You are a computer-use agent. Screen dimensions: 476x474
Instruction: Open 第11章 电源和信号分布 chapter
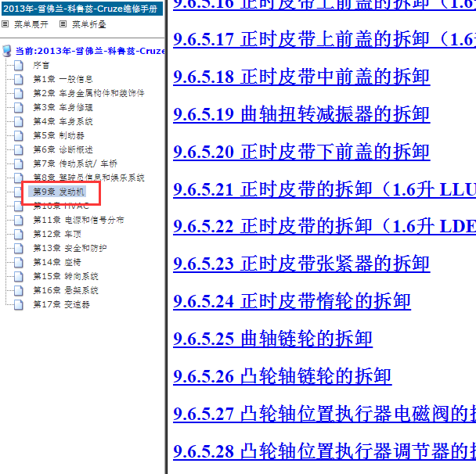pos(78,220)
